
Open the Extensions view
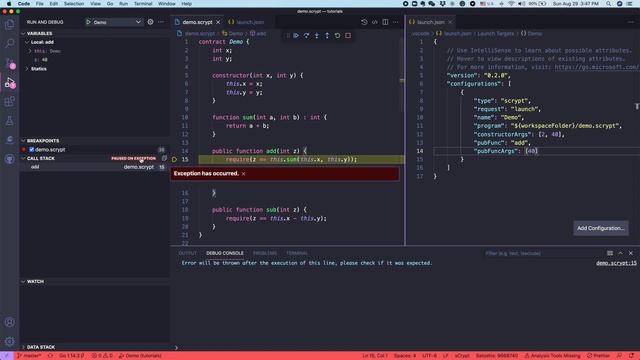point(9,101)
